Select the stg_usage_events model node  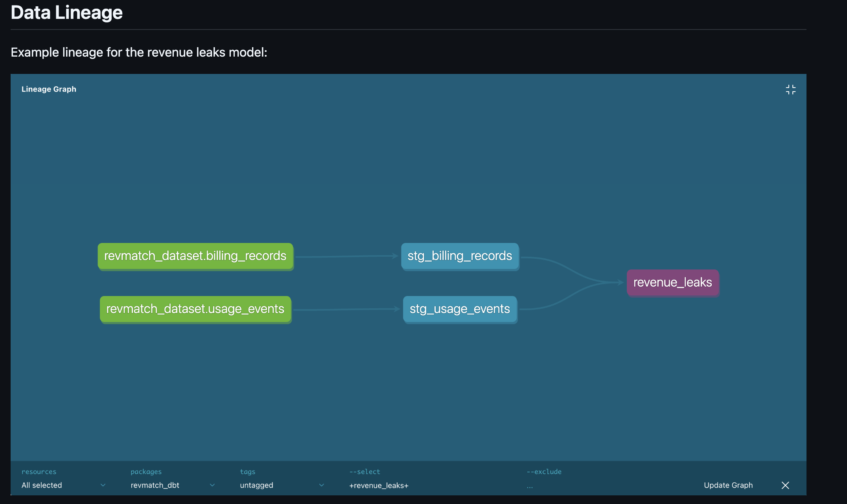[x=460, y=309]
